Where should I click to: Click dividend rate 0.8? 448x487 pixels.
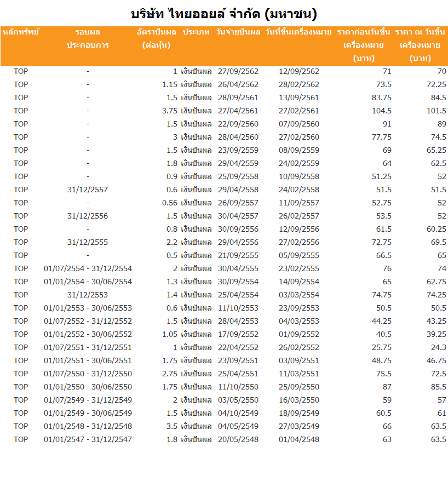point(172,229)
